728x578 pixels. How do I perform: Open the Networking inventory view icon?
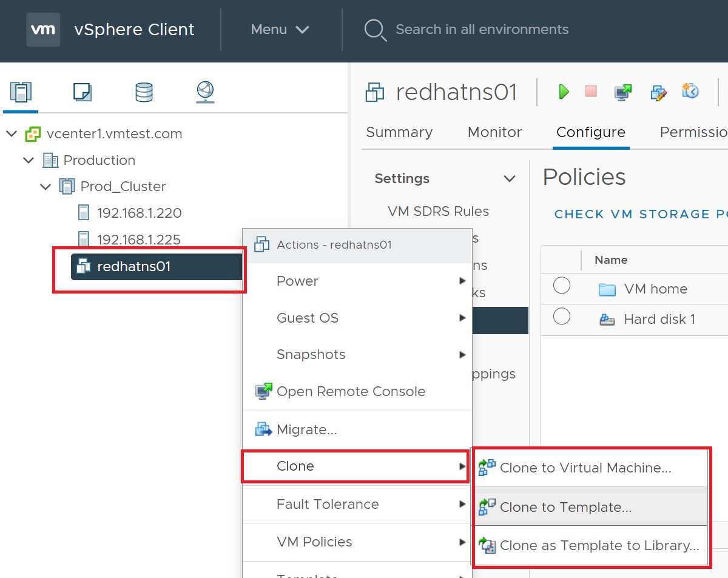(x=206, y=92)
